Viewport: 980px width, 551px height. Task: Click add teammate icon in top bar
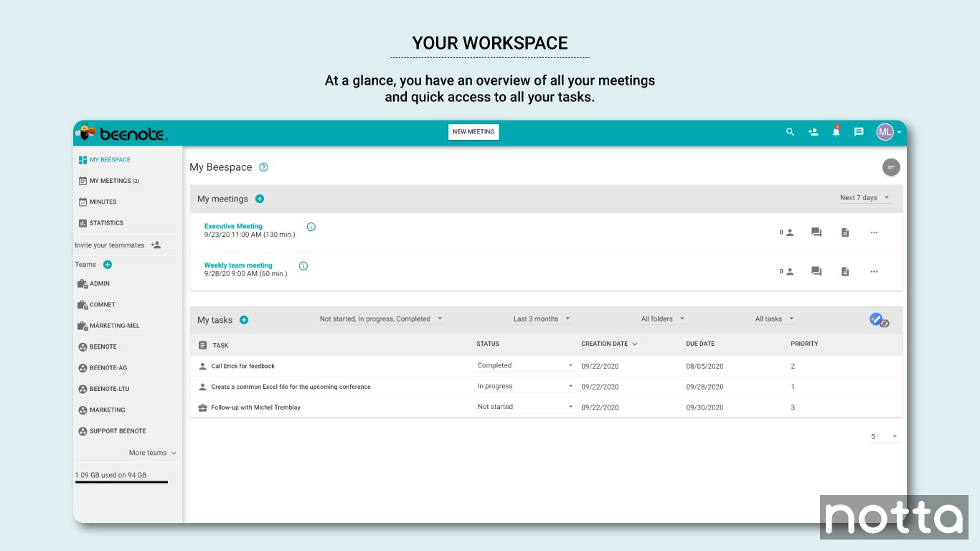(813, 132)
